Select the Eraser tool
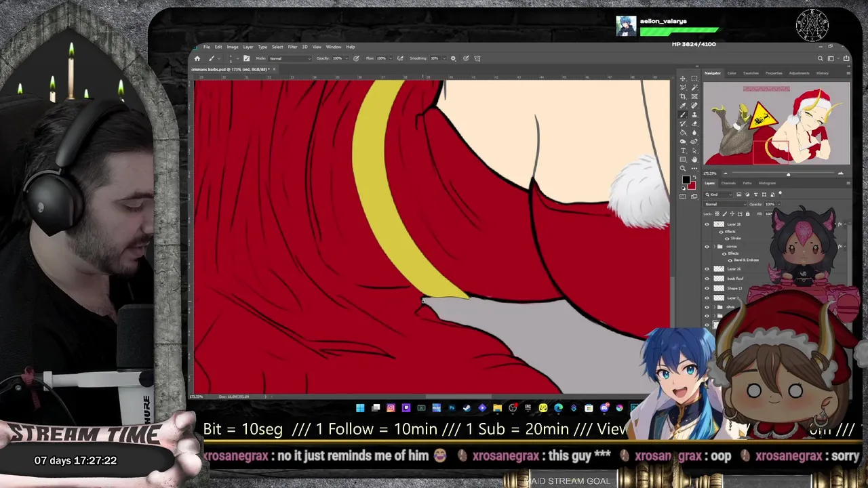868x488 pixels. coord(694,124)
